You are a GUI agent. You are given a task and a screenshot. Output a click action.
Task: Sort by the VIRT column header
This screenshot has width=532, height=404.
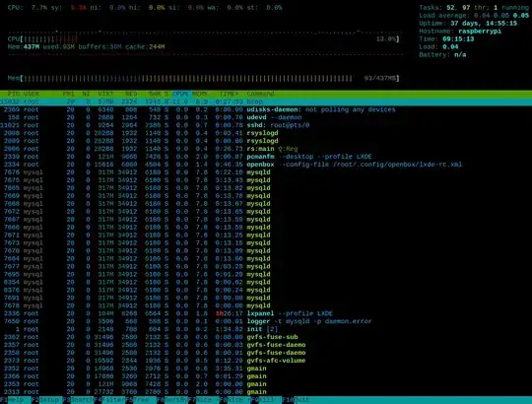coord(105,94)
